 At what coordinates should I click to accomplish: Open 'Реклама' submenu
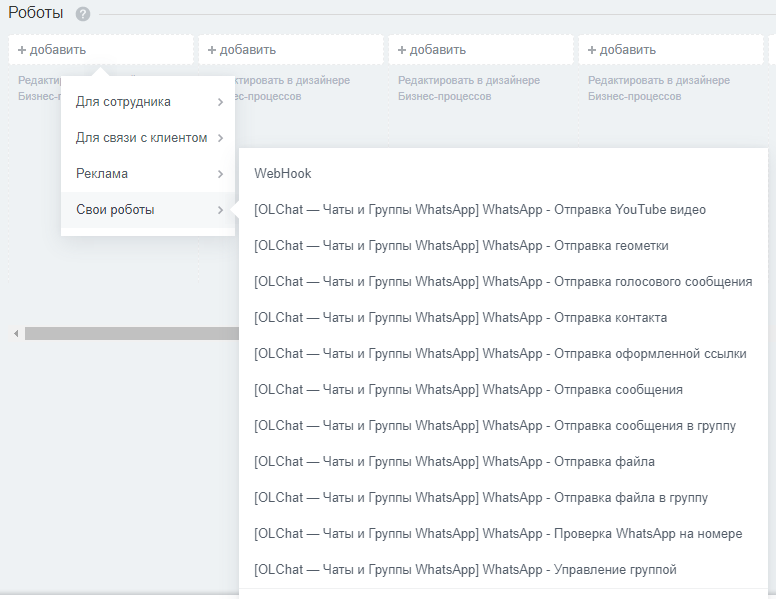(x=148, y=174)
